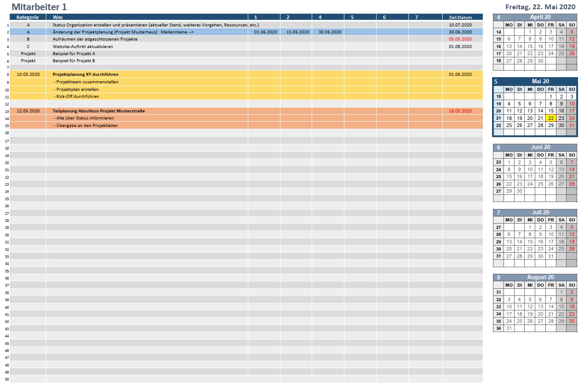Screen dimensions: 582x392
Task: Click 'Teilplanung Abschluss Projekt Musterstraße' cell
Action: tap(99, 111)
